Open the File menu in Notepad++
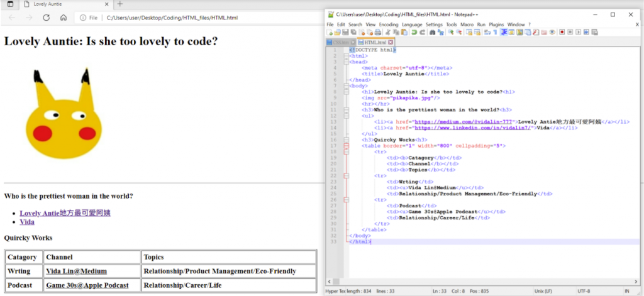Screen dimensions: 644x296 tap(330, 25)
